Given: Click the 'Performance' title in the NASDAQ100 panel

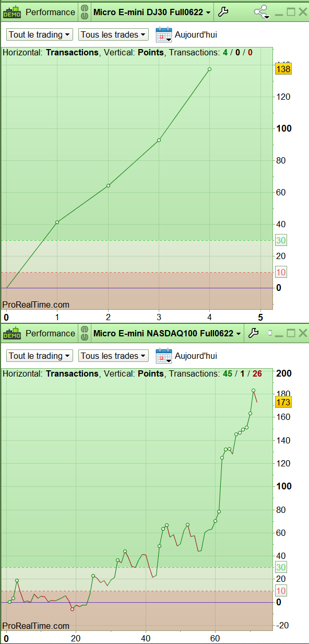Looking at the screenshot, I should 50,333.
